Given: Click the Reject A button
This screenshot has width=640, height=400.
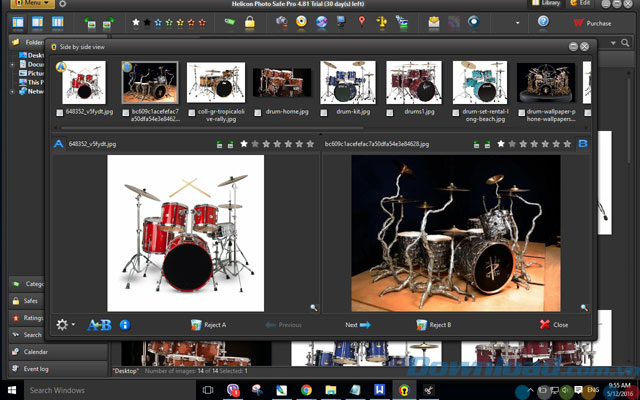Looking at the screenshot, I should 209,325.
